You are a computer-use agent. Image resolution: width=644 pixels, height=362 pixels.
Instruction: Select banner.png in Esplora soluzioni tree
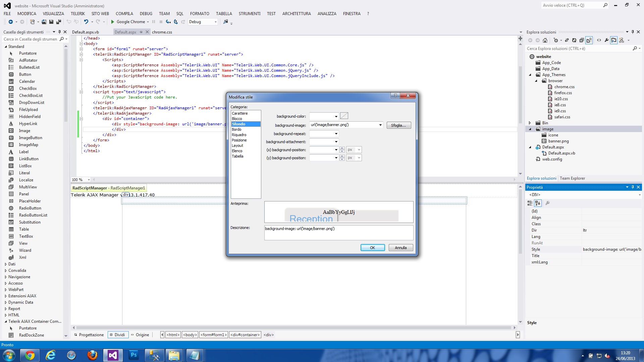click(x=558, y=141)
